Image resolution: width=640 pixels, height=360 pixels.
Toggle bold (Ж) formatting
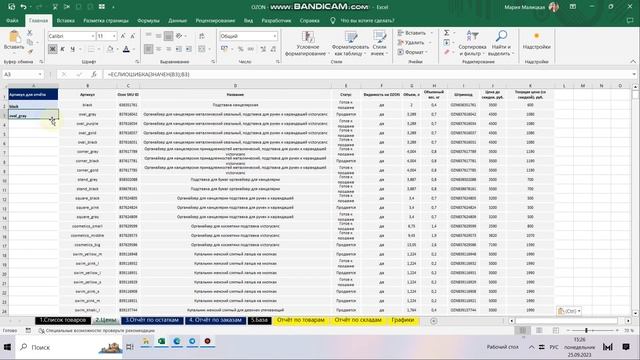[52, 49]
